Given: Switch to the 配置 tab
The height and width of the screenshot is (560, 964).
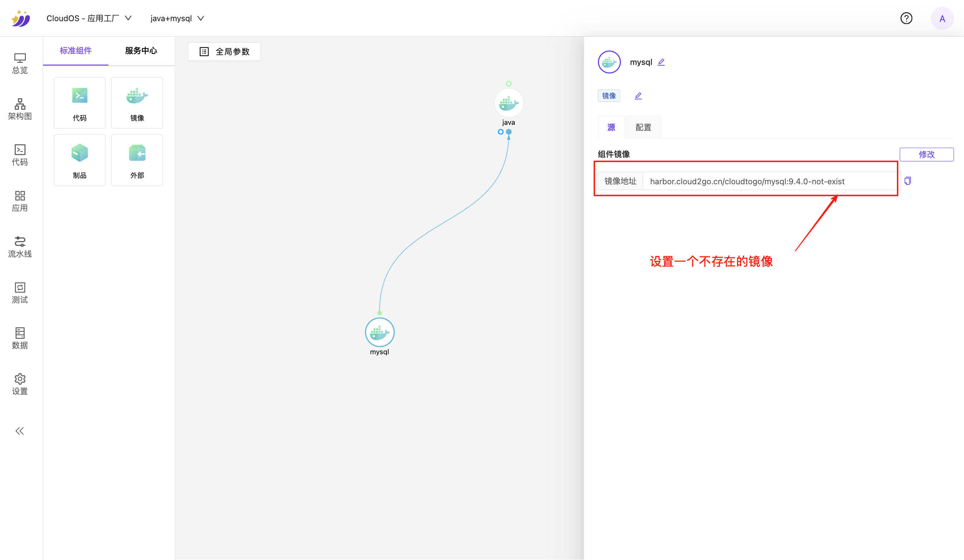Looking at the screenshot, I should pos(644,127).
